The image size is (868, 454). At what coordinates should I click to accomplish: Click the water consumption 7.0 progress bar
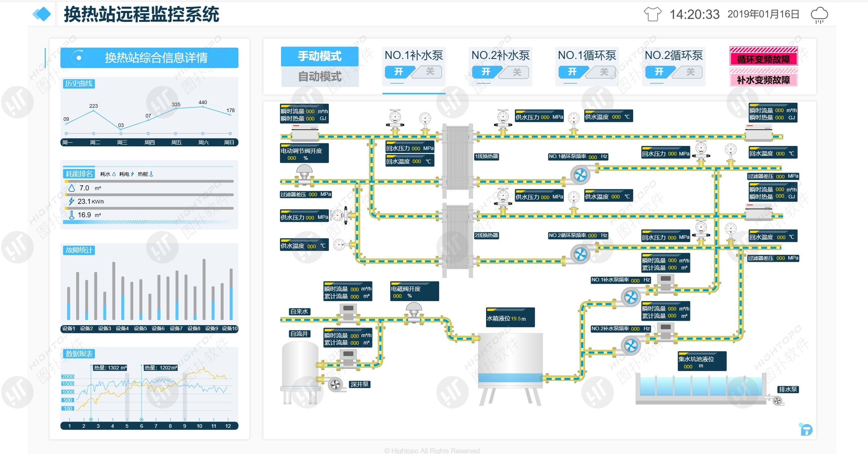(x=149, y=181)
